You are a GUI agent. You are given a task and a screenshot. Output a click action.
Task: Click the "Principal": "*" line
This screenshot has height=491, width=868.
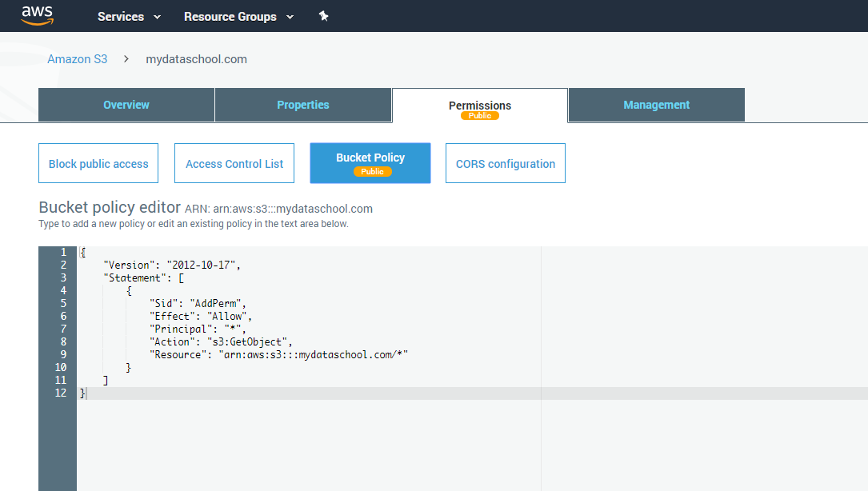(x=198, y=329)
